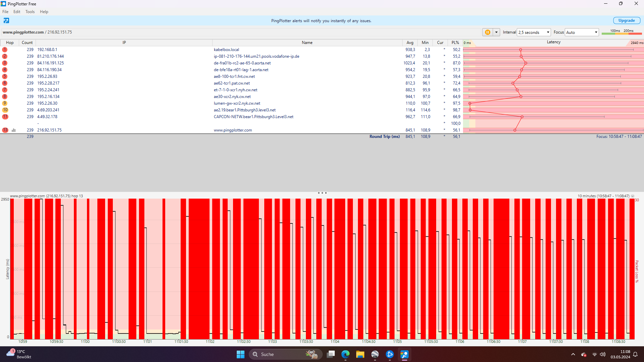Click the www.pingplotter.com target link
The height and width of the screenshot is (362, 644).
click(22, 32)
